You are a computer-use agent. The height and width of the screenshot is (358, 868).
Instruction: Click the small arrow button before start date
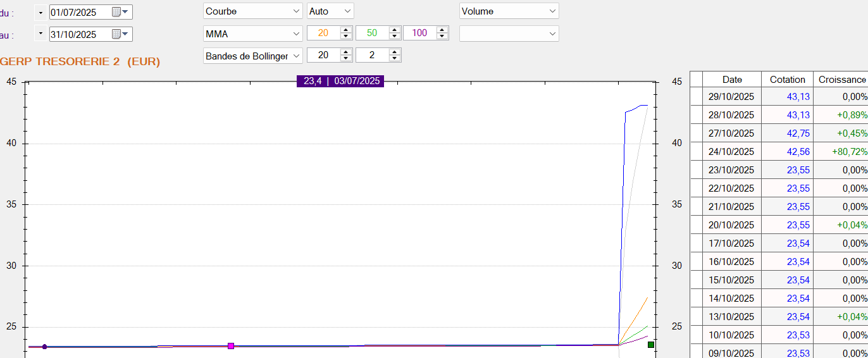pos(42,12)
